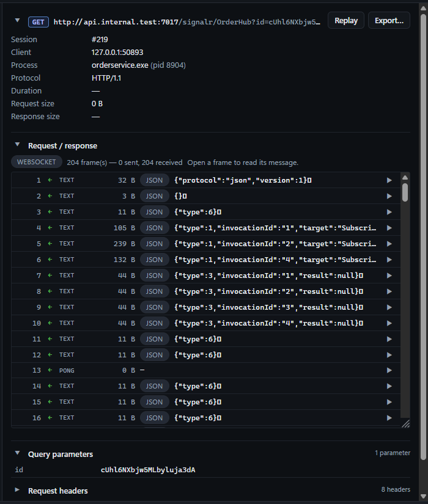Select protocol value HTTP/1.1
This screenshot has height=504, width=428.
click(x=106, y=78)
